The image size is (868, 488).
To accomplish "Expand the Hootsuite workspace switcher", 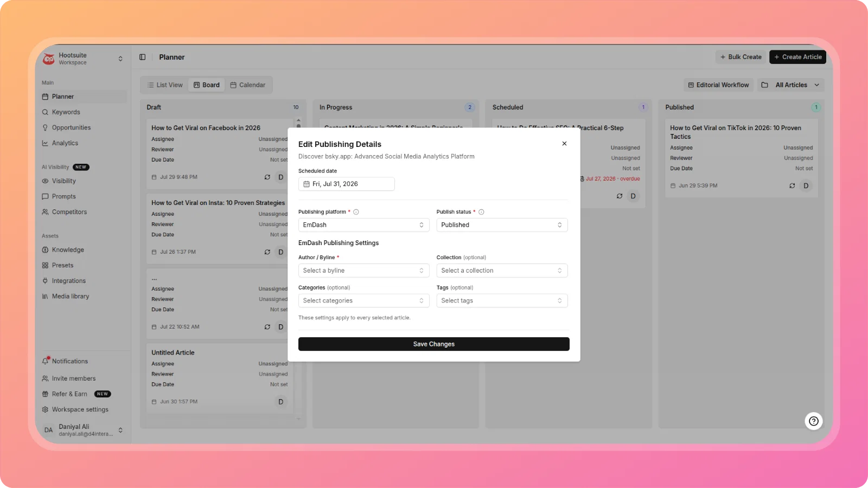I will pos(120,59).
